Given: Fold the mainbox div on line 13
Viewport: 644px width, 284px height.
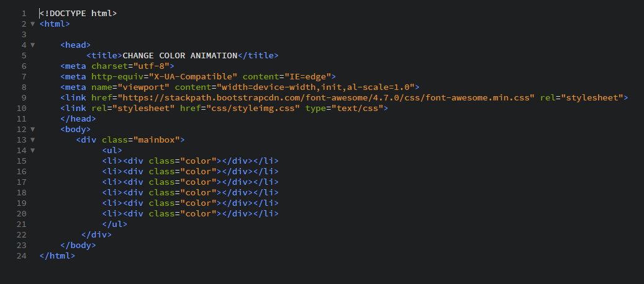Looking at the screenshot, I should click(32, 140).
